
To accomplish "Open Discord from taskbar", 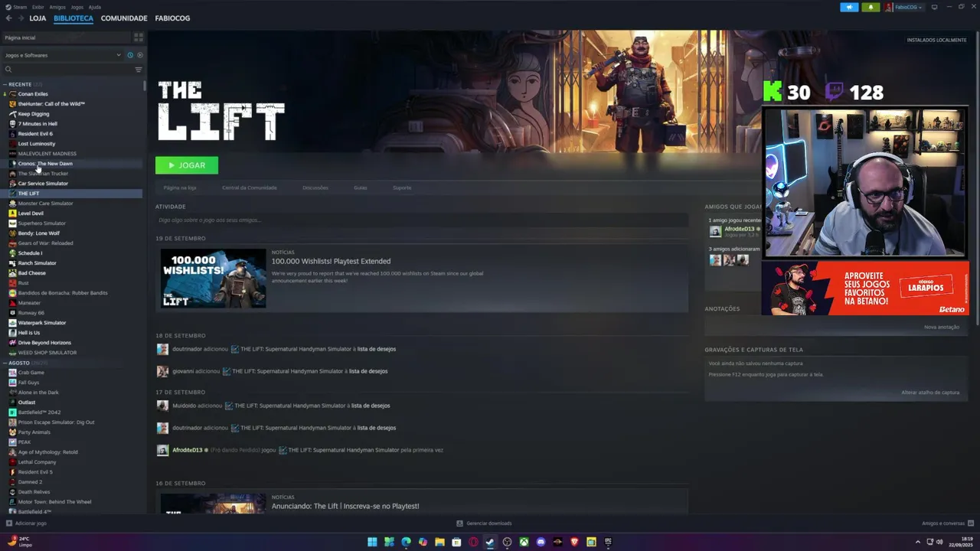I will coord(541,542).
